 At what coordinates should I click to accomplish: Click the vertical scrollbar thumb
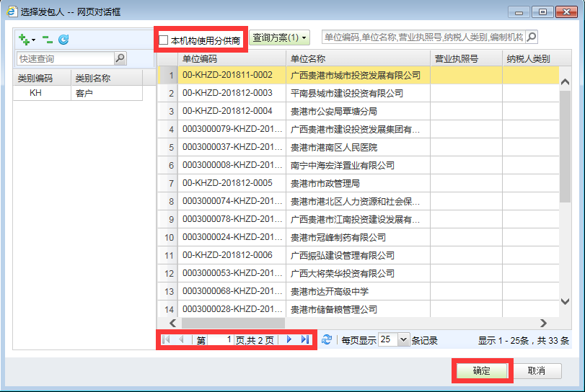point(566,146)
